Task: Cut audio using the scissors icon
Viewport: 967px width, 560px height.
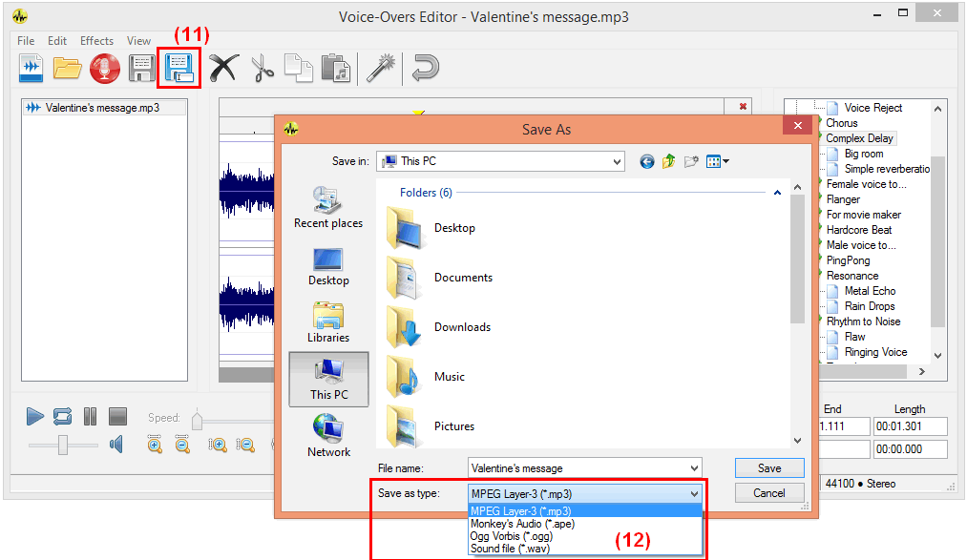Action: click(262, 68)
